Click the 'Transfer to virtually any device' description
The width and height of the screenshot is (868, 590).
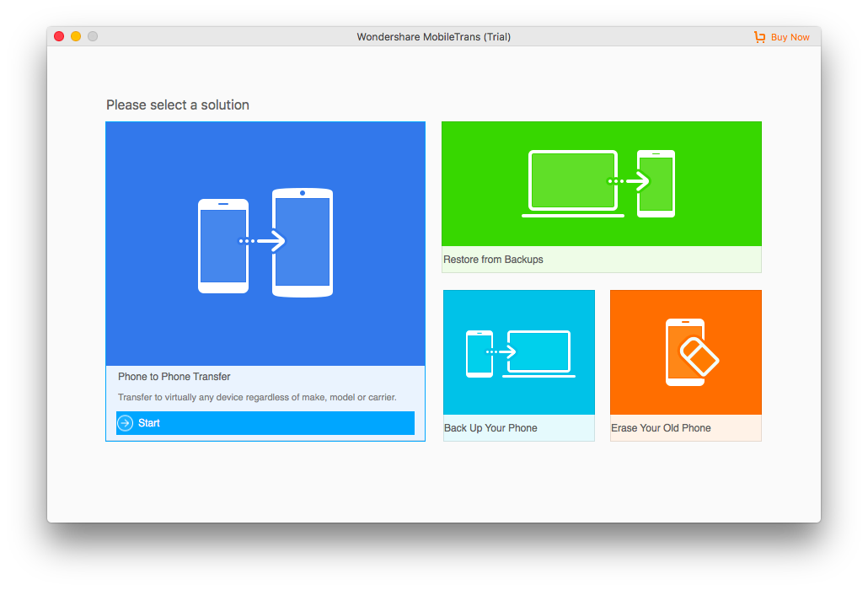click(x=257, y=397)
